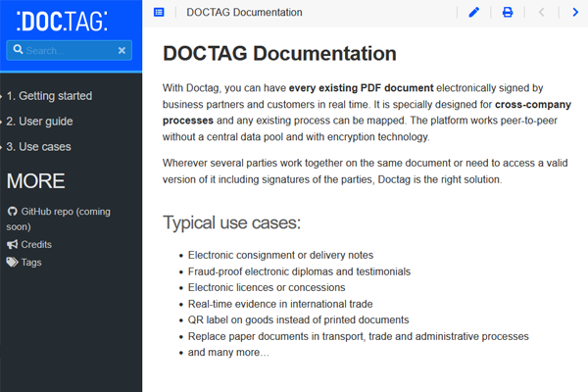Viewport: 588px width, 392px height.
Task: Open the 1. Getting started section
Action: click(x=49, y=96)
